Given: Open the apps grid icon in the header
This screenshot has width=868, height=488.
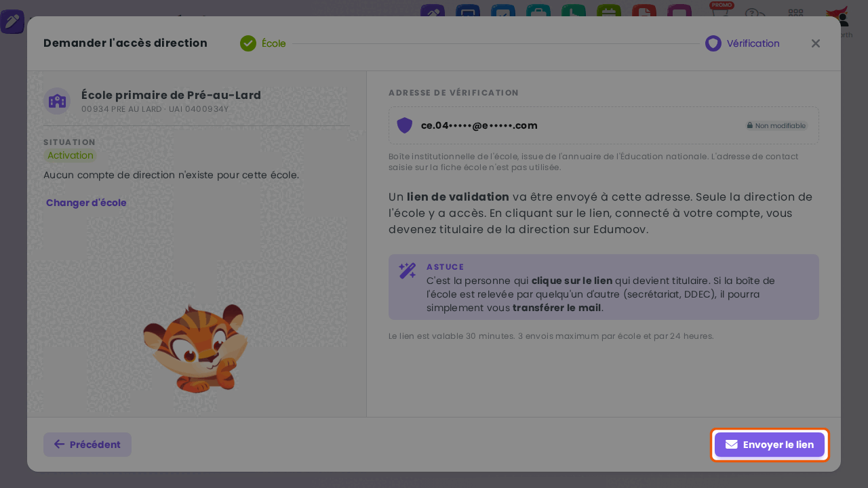Looking at the screenshot, I should tap(795, 15).
